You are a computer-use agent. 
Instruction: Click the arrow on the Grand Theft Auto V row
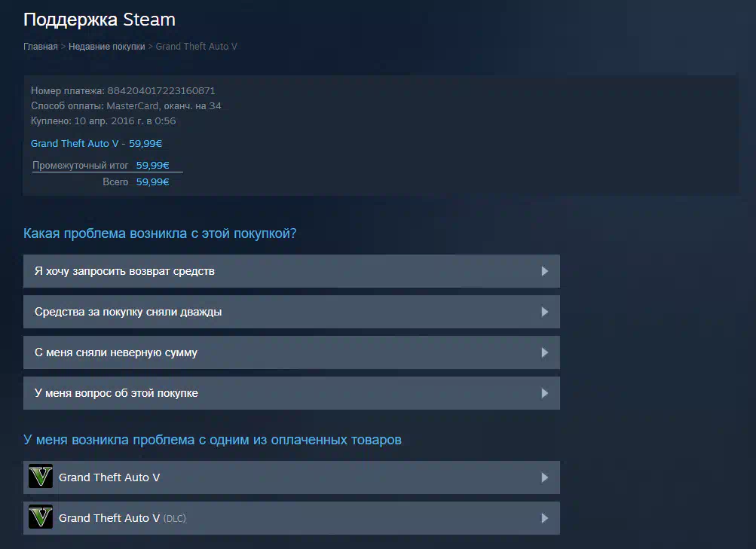point(545,477)
